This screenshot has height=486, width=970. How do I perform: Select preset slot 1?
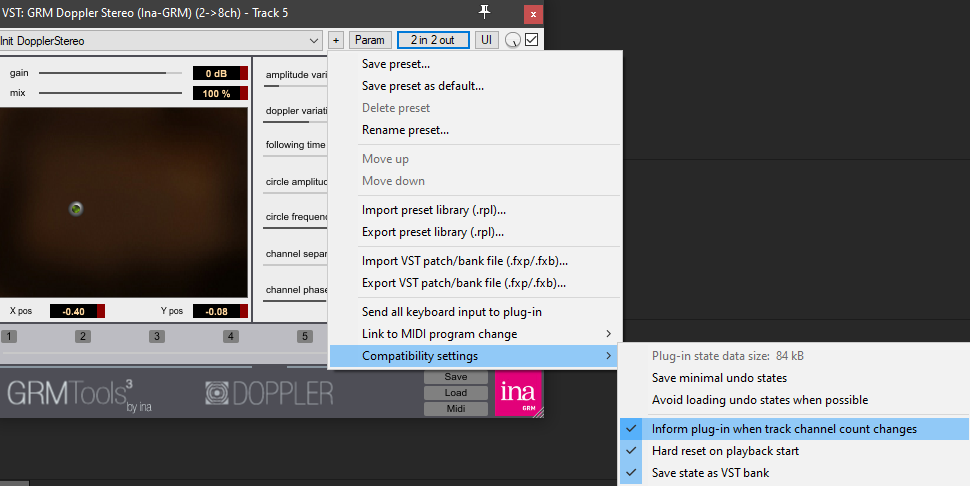[9, 336]
